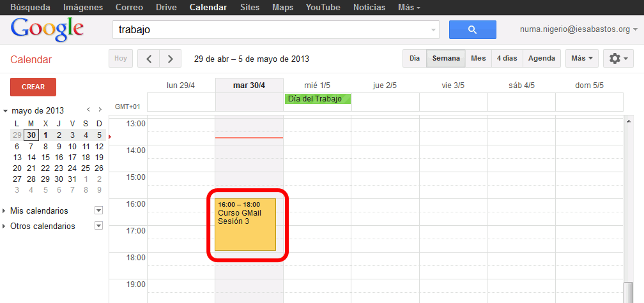Open the settings gear menu
Viewport: 644px width, 303px height.
point(618,59)
